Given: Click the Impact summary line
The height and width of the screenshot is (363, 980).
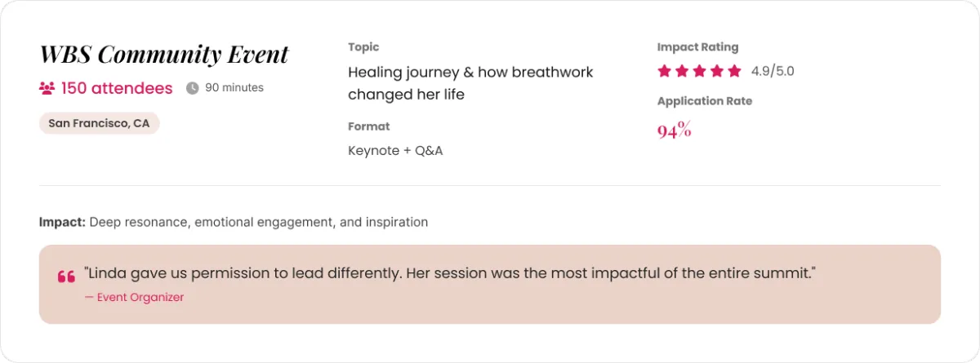Looking at the screenshot, I should pos(234,222).
